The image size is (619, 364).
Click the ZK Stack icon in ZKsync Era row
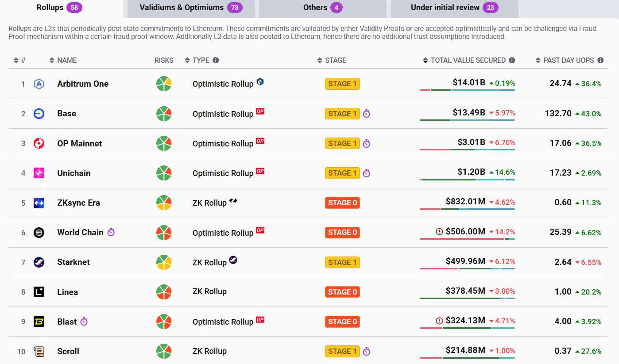pos(233,200)
